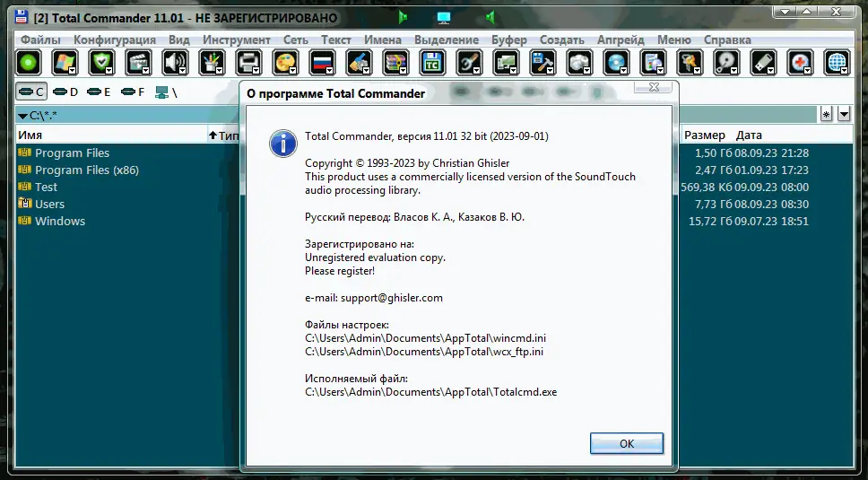
Task: Click the green circle toolbar icon
Action: pos(28,63)
